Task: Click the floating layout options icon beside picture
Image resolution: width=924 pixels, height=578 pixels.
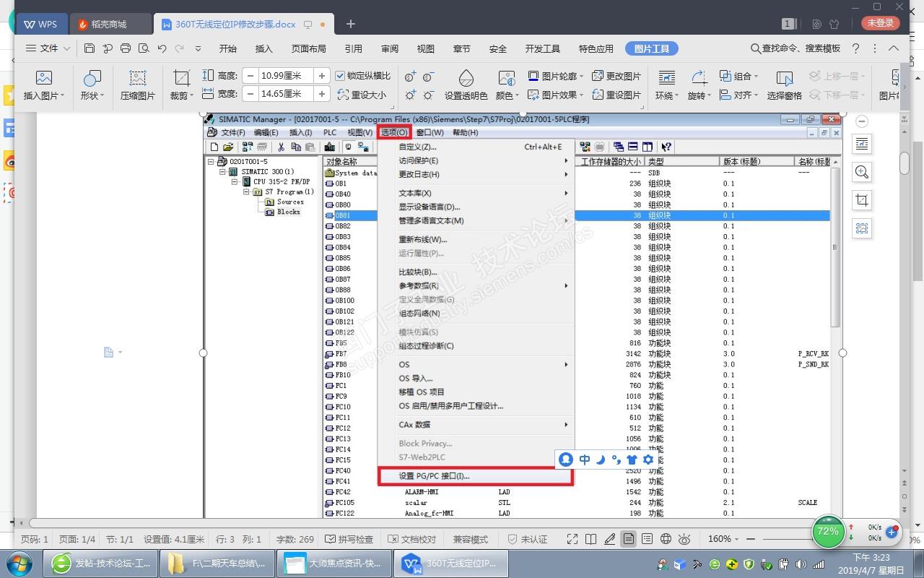Action: [x=862, y=144]
